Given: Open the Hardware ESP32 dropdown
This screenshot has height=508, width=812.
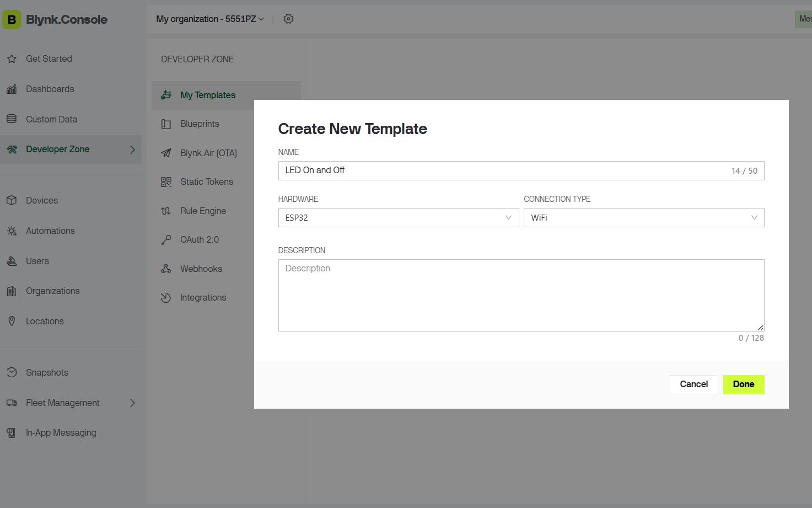Looking at the screenshot, I should (x=399, y=217).
